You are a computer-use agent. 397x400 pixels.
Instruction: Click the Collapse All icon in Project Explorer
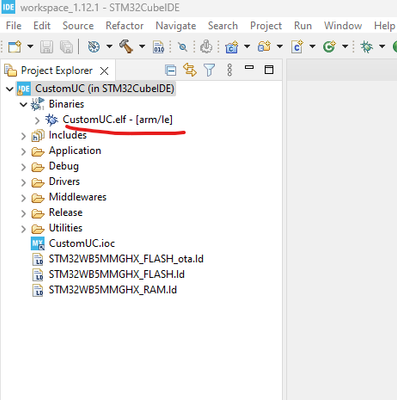pyautogui.click(x=171, y=70)
